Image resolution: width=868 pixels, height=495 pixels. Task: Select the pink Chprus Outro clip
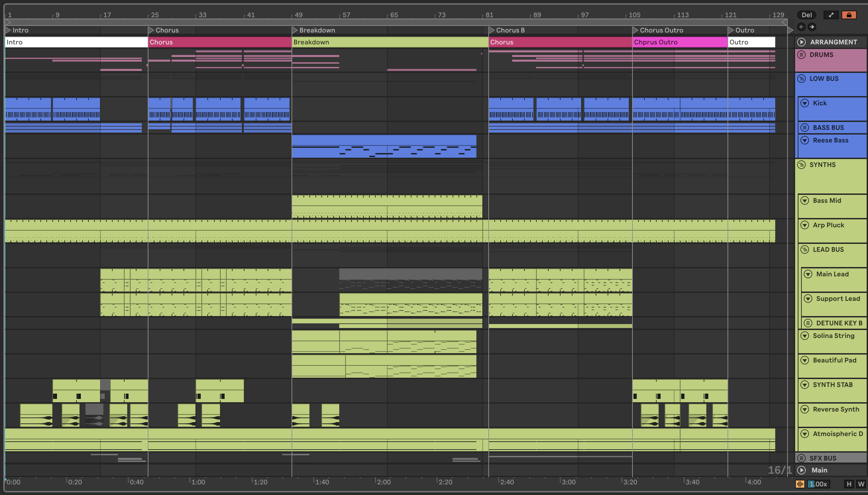click(679, 42)
